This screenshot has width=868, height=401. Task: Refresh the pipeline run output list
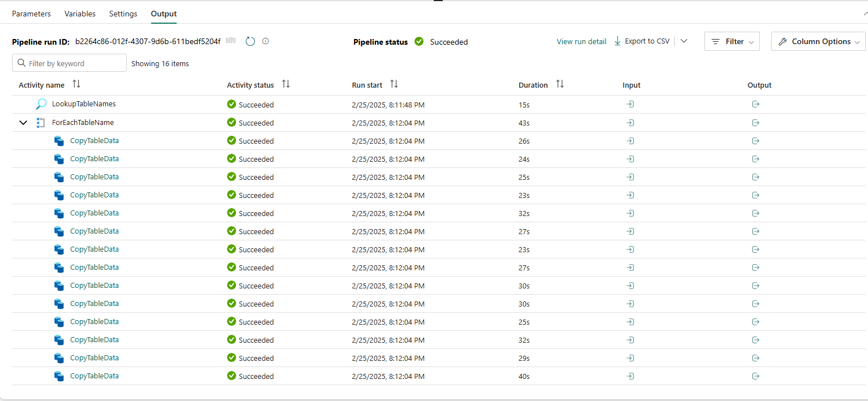(x=250, y=41)
